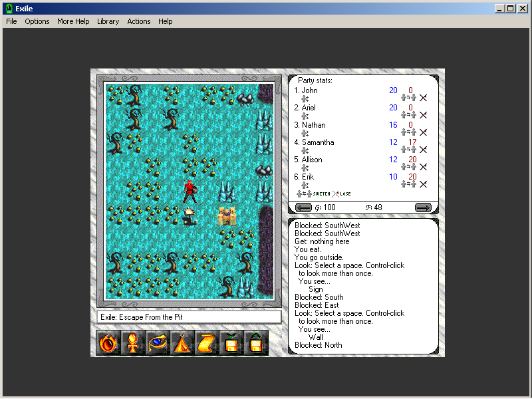Click the right arrow in the gold/food bar
The width and height of the screenshot is (532, 399).
tap(424, 207)
